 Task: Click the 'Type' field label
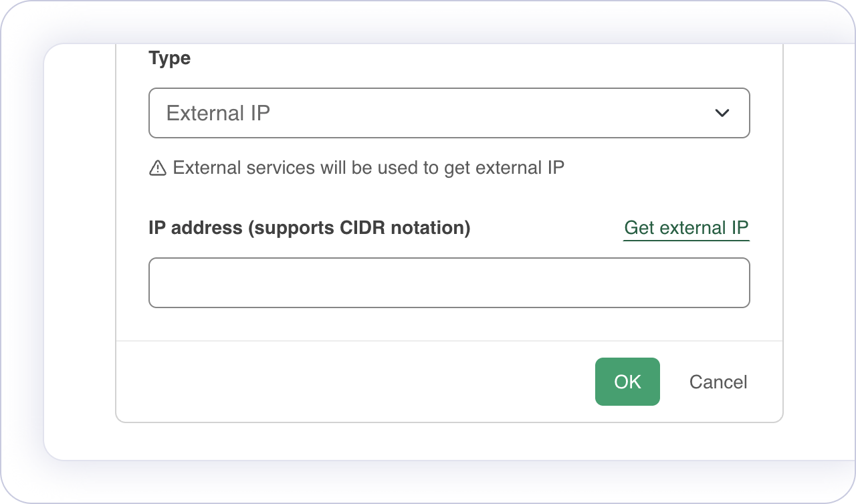[x=170, y=58]
